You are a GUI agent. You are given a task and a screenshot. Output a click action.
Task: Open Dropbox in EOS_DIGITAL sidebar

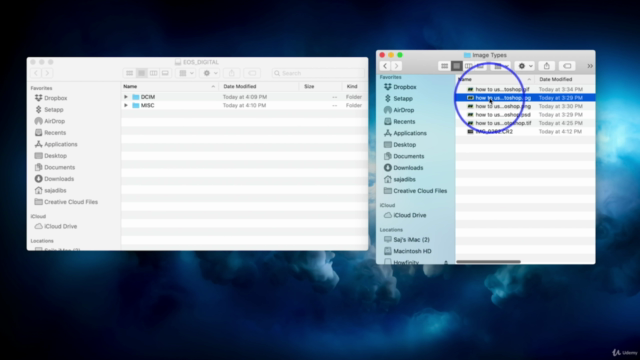[x=51, y=98]
